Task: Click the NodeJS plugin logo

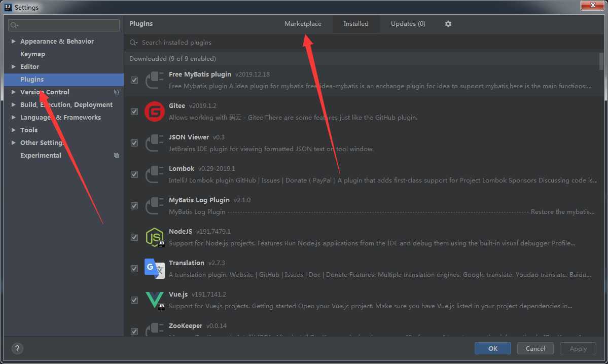Action: point(154,237)
